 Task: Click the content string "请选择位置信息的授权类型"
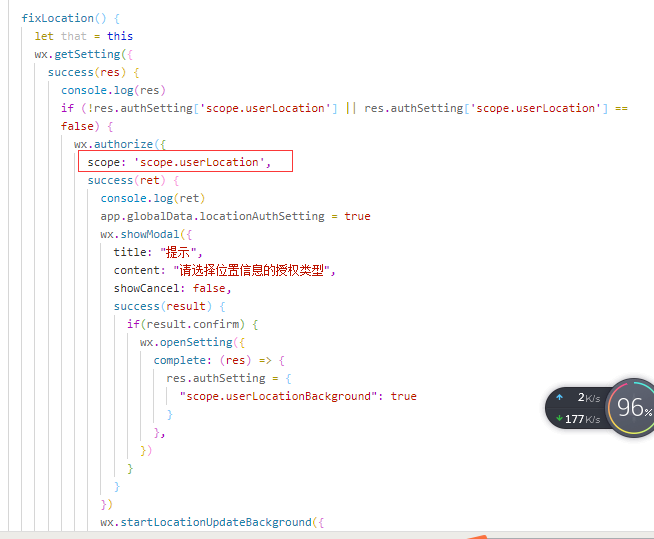click(251, 270)
